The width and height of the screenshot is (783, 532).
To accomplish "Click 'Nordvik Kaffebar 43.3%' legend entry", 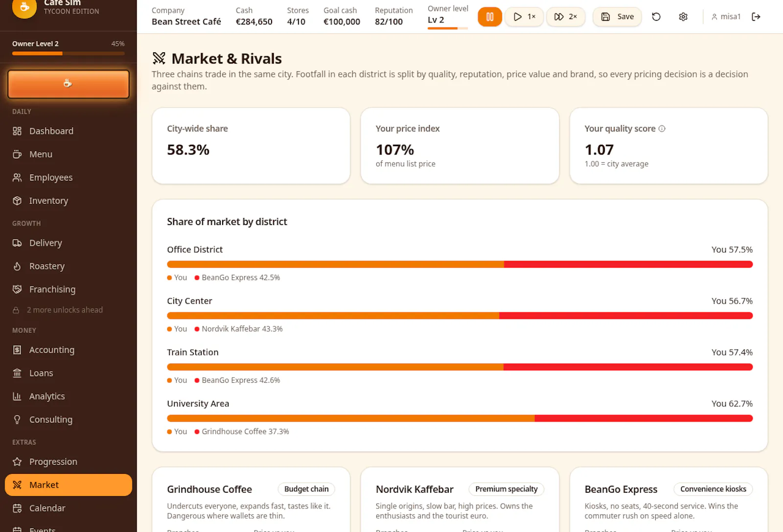I will 239,329.
